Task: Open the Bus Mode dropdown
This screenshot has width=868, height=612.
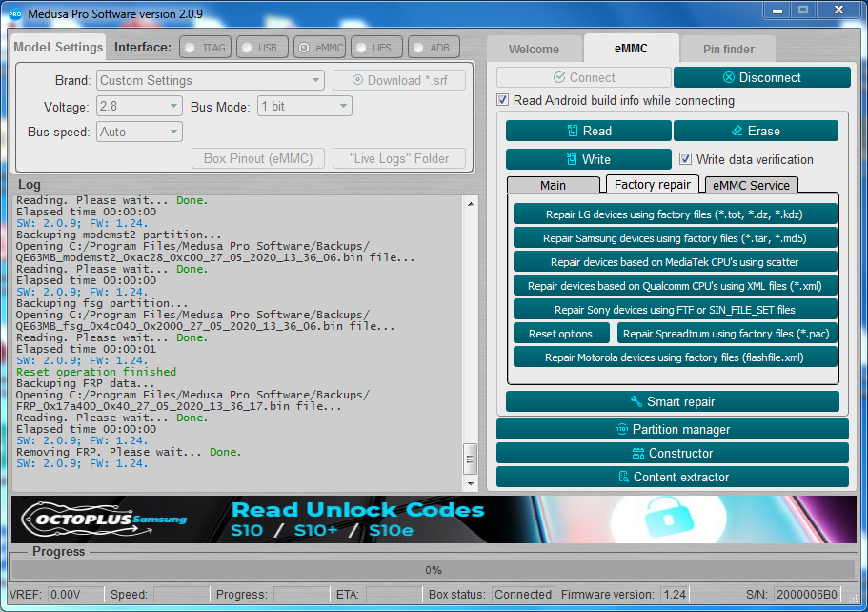Action: [x=305, y=106]
